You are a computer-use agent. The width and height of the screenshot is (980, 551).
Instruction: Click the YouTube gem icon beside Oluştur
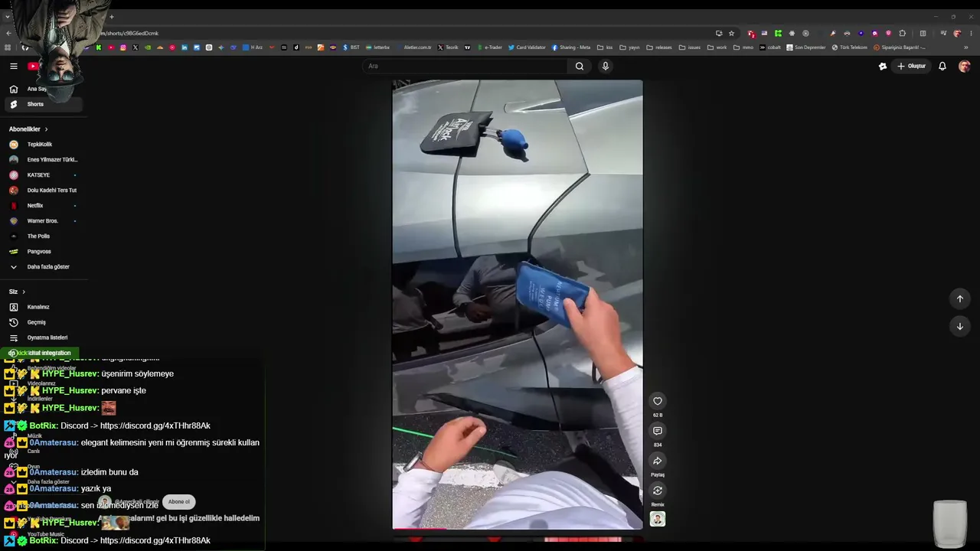(883, 67)
